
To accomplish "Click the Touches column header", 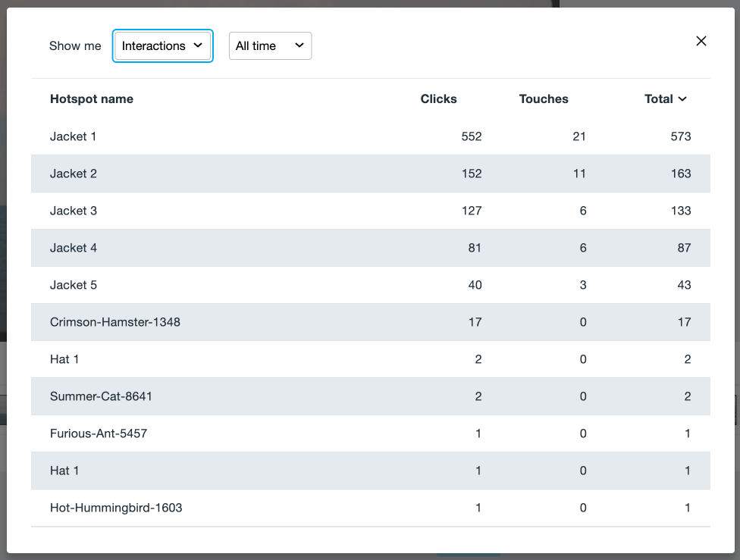I will point(543,99).
